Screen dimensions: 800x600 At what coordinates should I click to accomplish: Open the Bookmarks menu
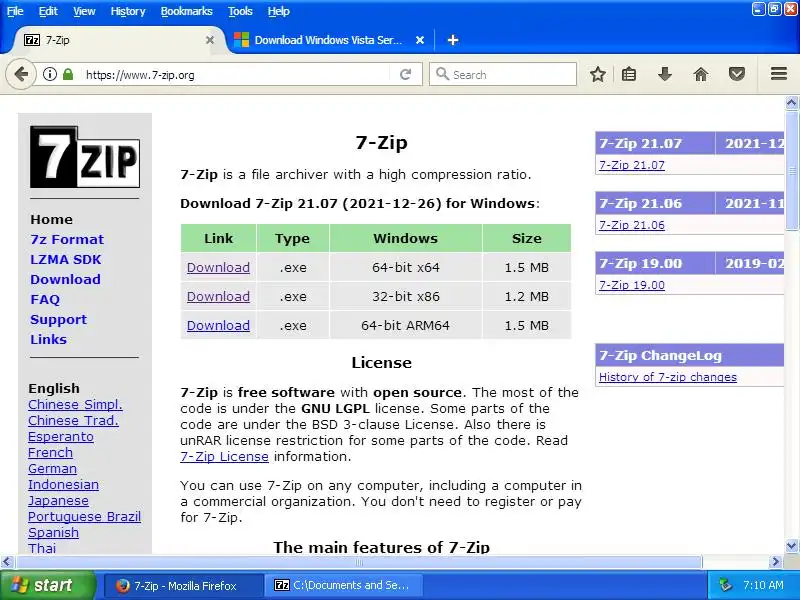(186, 11)
